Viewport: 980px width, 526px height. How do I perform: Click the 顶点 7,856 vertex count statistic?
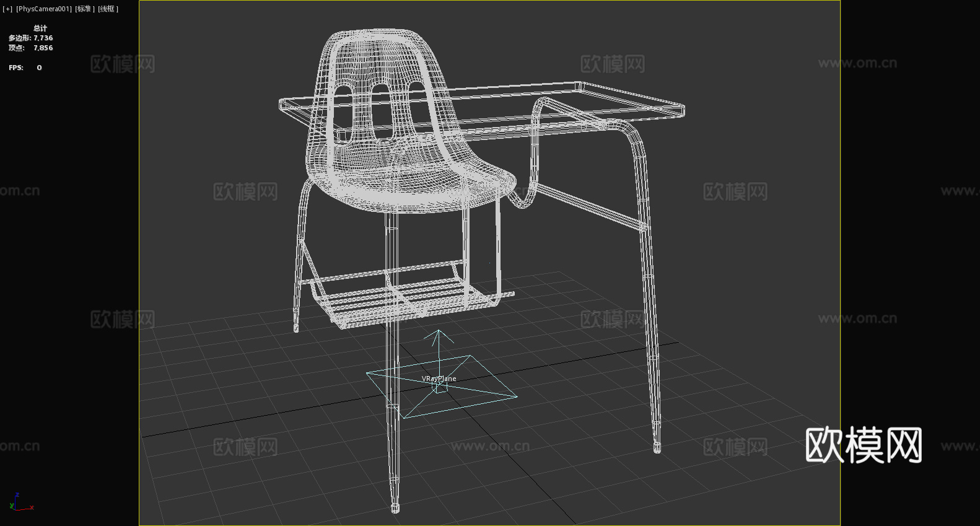[x=30, y=48]
